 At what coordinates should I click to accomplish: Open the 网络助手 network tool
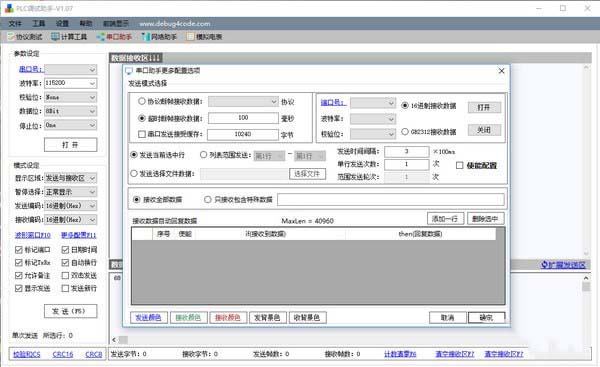159,37
